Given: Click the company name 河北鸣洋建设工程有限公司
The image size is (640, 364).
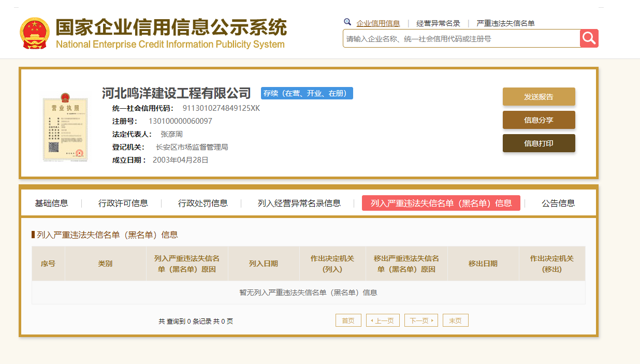Looking at the screenshot, I should 177,94.
